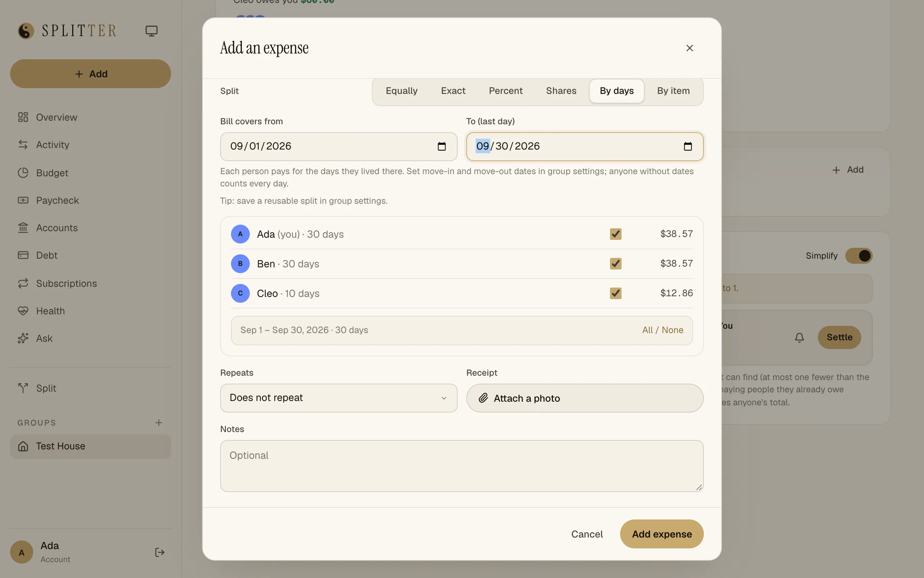Screen dimensions: 924x578
Task: Select the By days tab
Action: [617, 91]
